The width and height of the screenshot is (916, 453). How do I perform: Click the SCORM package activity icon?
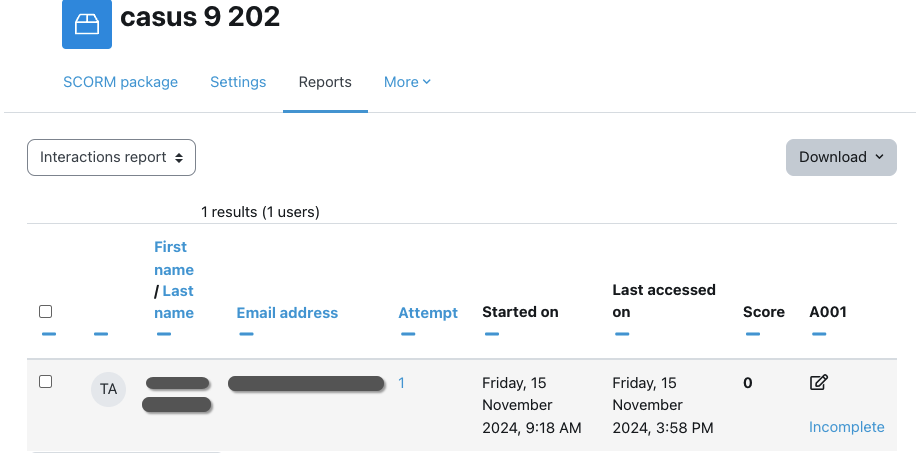[x=86, y=24]
